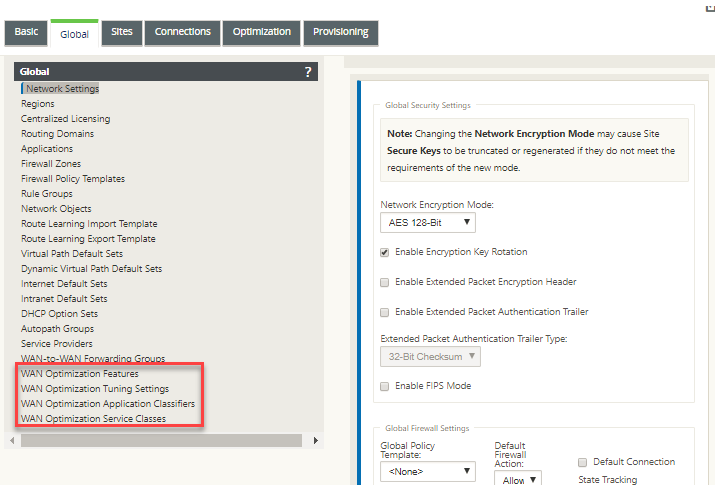Toggle Enable Encryption Key Rotation checkbox

384,253
